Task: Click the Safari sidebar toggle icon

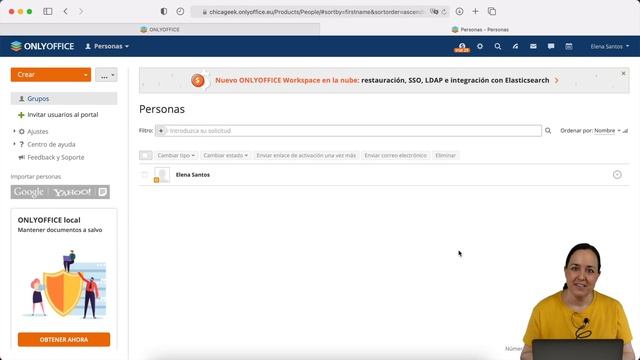Action: point(48,11)
